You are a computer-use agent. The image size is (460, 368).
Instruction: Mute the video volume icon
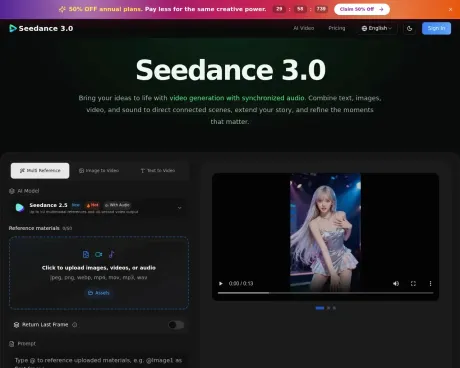coord(396,284)
